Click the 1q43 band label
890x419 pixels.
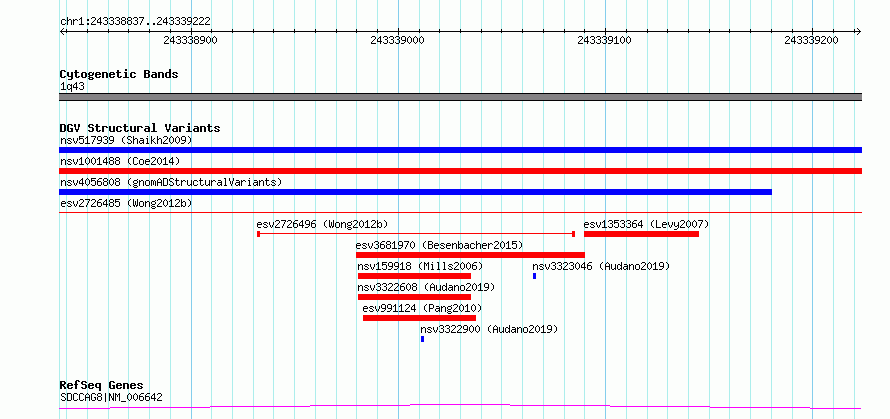tap(73, 87)
